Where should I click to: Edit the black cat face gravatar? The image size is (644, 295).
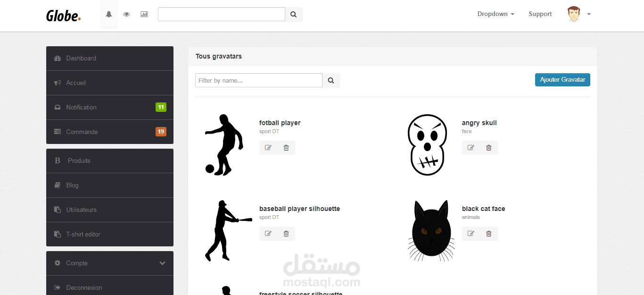click(x=471, y=234)
